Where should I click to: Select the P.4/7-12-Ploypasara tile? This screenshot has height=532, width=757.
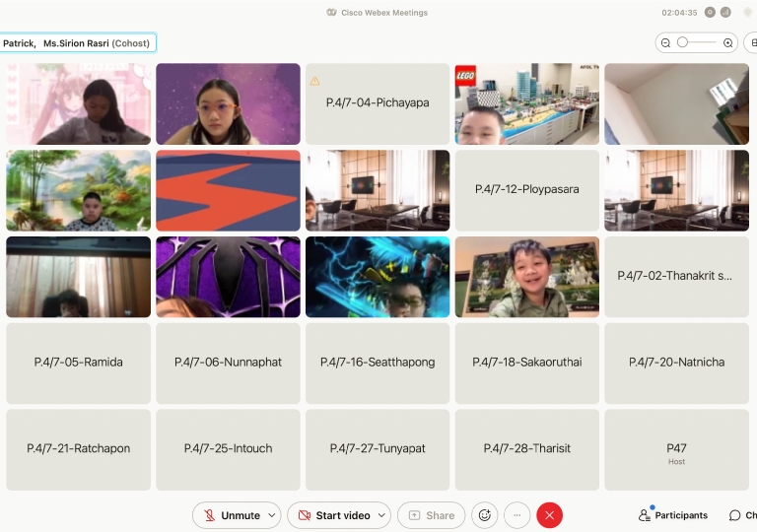click(x=527, y=190)
